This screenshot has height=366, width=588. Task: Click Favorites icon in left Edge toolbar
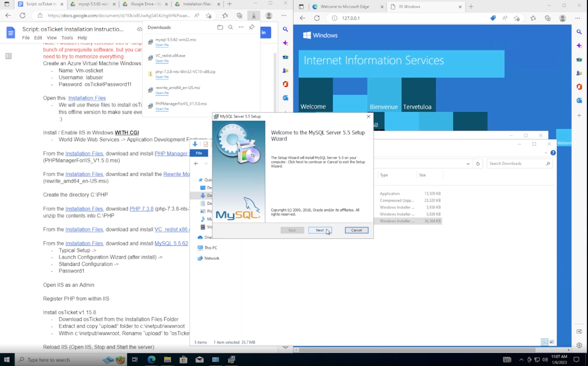point(225,16)
